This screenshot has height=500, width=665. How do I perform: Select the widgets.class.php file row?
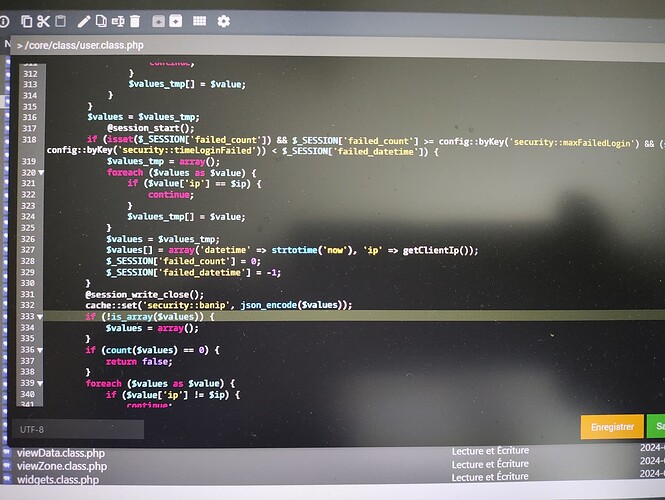pyautogui.click(x=332, y=478)
